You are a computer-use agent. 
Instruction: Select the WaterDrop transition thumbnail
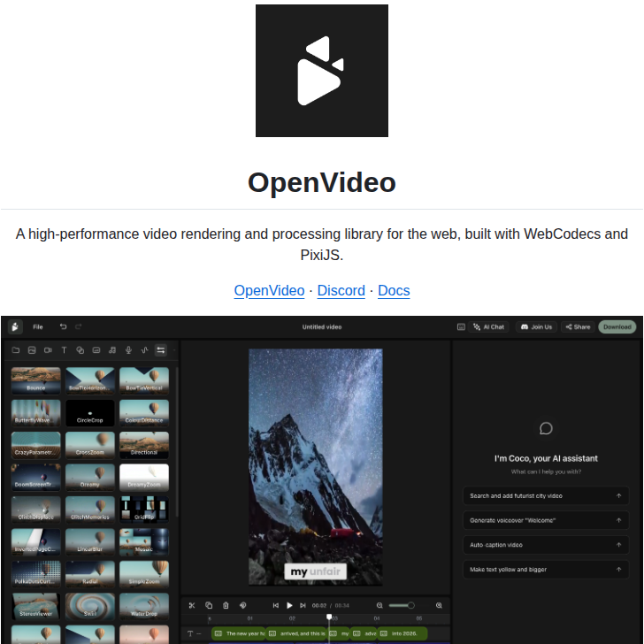[144, 606]
